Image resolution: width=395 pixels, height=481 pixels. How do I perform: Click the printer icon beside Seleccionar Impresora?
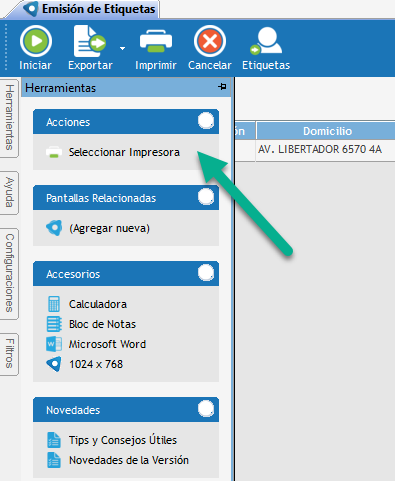tap(54, 152)
